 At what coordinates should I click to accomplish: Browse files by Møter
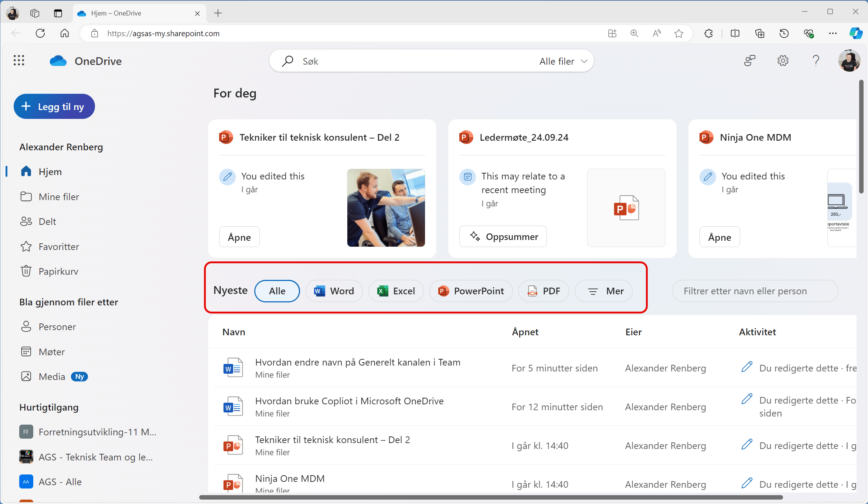[52, 352]
